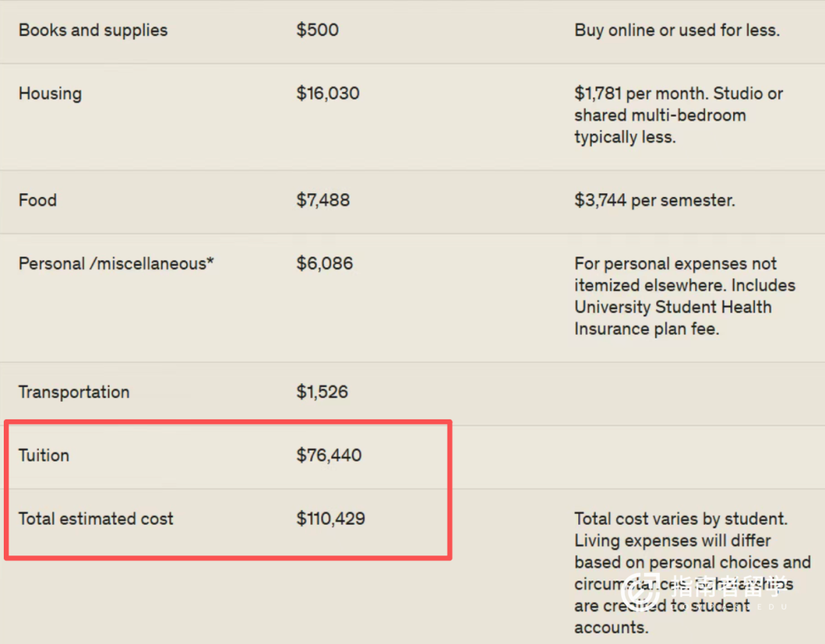
Task: Select the $6,086 personal expenses amount
Action: pyautogui.click(x=325, y=264)
